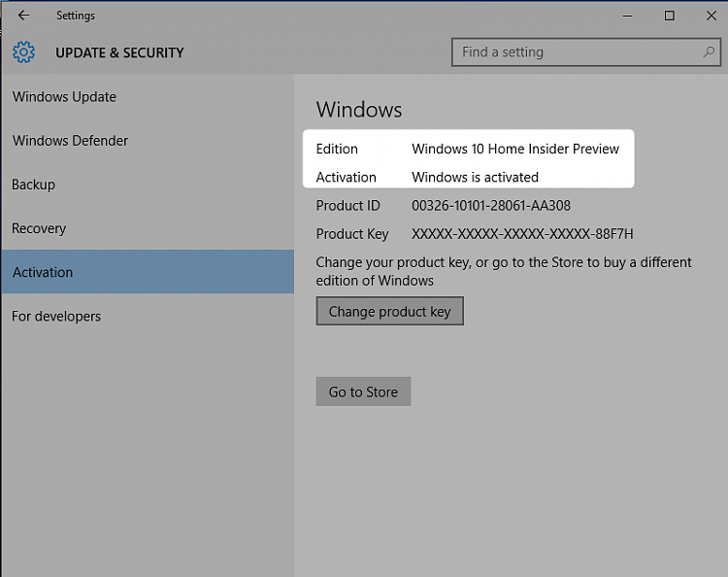This screenshot has width=728, height=577.
Task: Click the Change your product key description text
Action: click(x=504, y=271)
